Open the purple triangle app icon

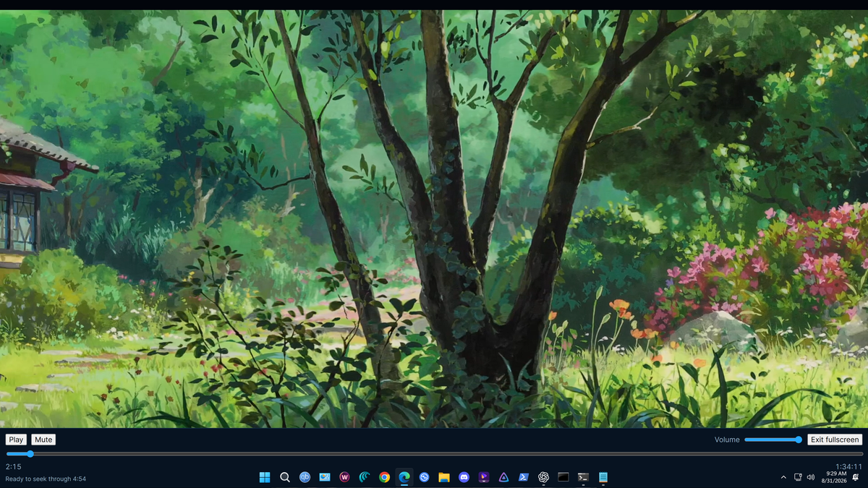[x=503, y=477]
